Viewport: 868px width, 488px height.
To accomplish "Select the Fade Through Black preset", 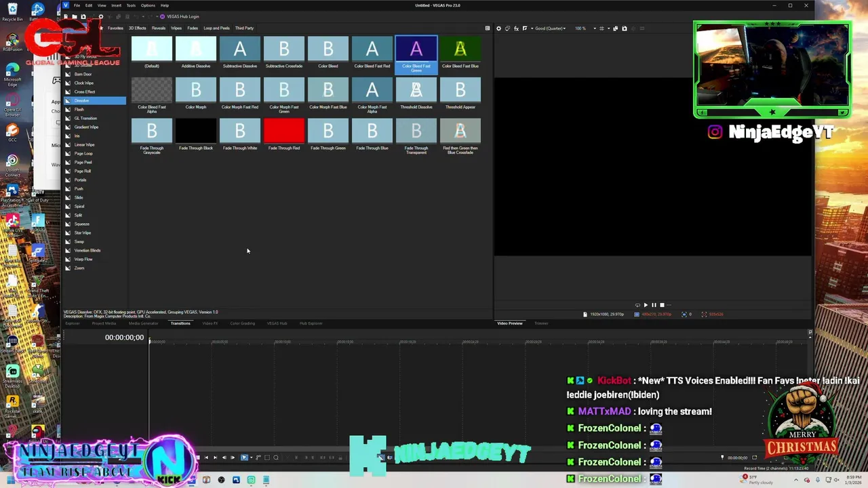I will [196, 131].
